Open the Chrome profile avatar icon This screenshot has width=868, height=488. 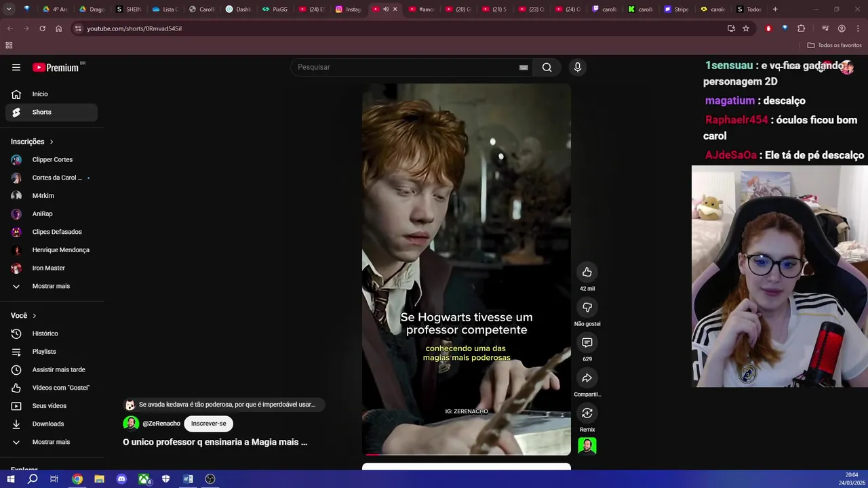842,28
